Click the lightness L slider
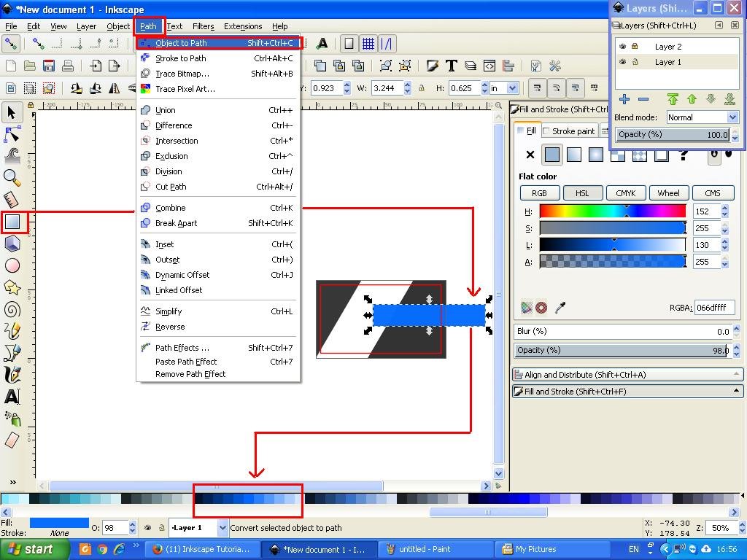The width and height of the screenshot is (747, 560). [613, 245]
